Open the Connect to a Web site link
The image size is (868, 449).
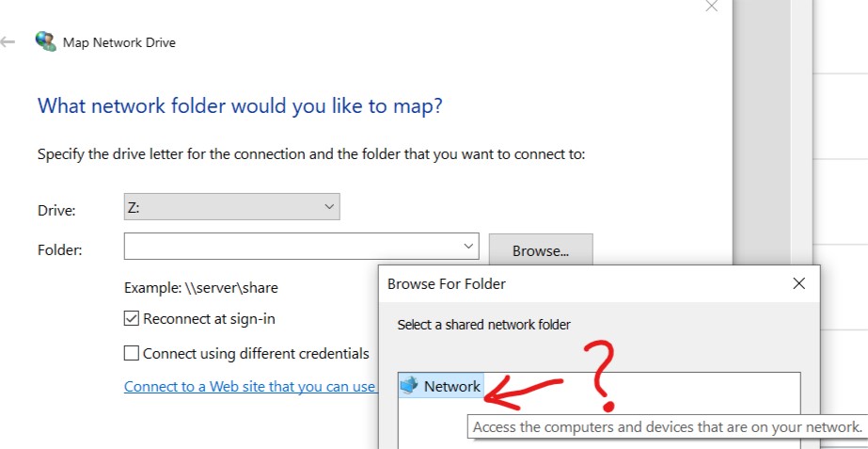coord(249,386)
